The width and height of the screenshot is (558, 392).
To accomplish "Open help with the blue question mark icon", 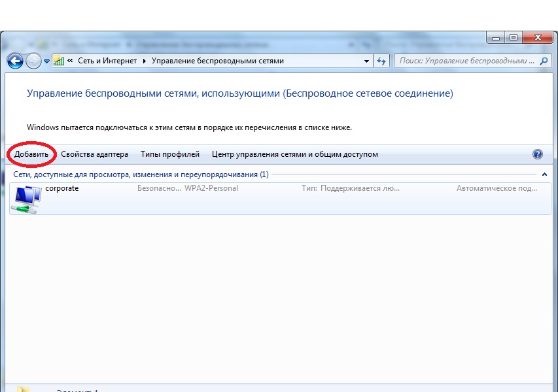I will click(537, 154).
